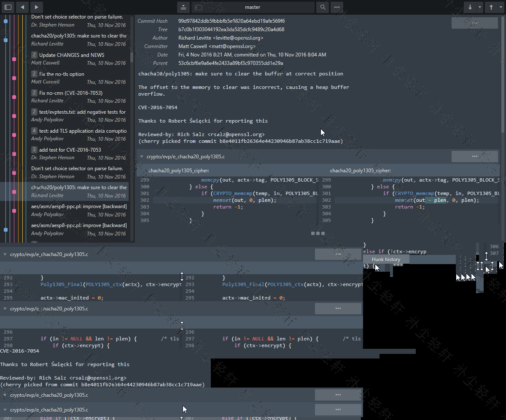Collapse the crypto/evp/e_chacha20_poly1305.c diff section
This screenshot has width=506, height=420.
tap(142, 156)
